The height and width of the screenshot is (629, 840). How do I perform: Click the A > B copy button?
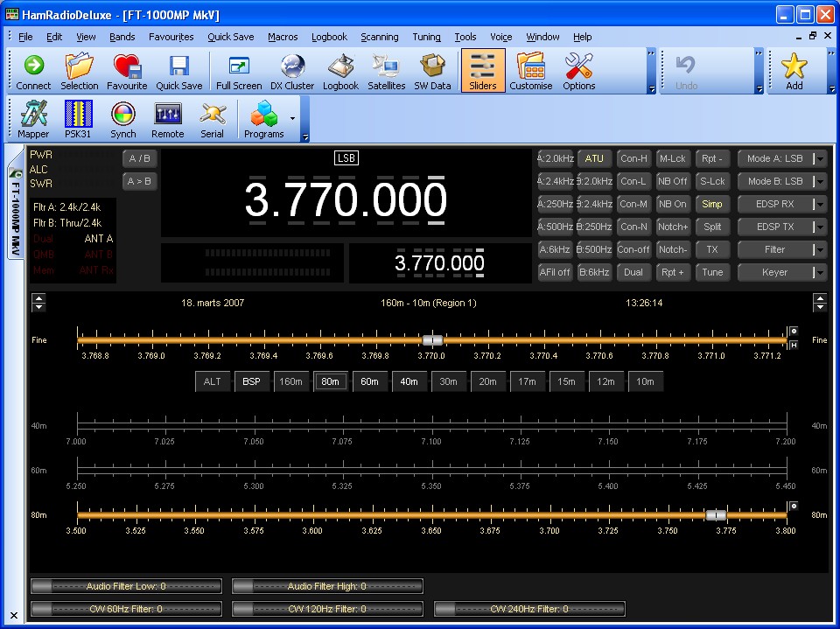(x=139, y=181)
